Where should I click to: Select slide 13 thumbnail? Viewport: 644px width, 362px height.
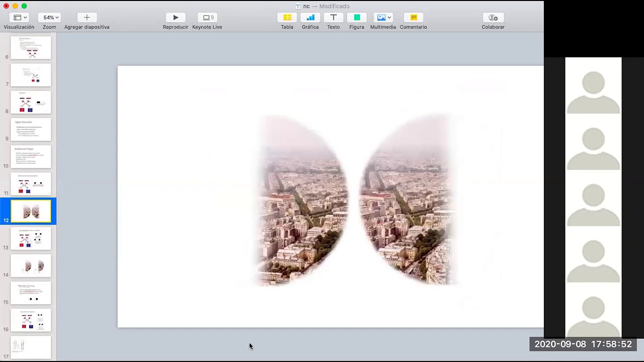pos(31,238)
